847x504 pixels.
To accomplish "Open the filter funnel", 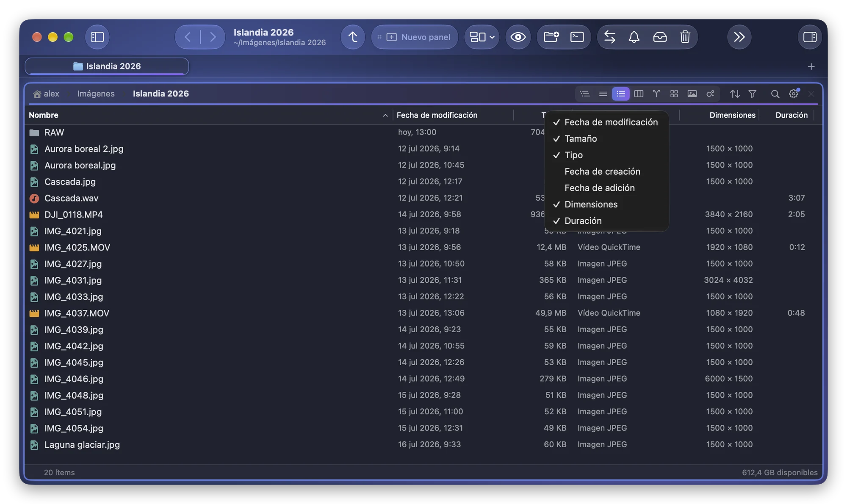I will pos(753,94).
